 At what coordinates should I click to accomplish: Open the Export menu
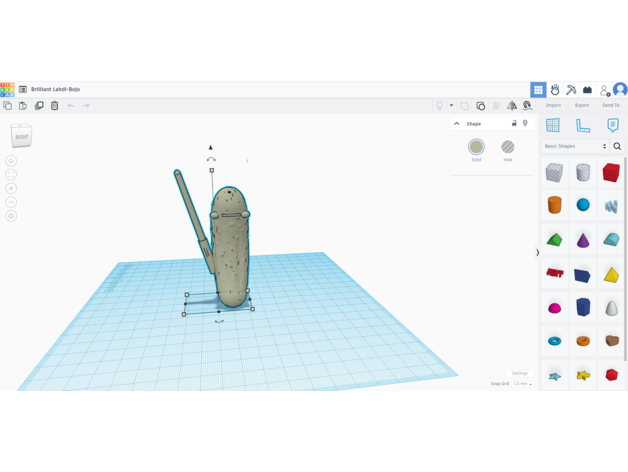point(582,105)
